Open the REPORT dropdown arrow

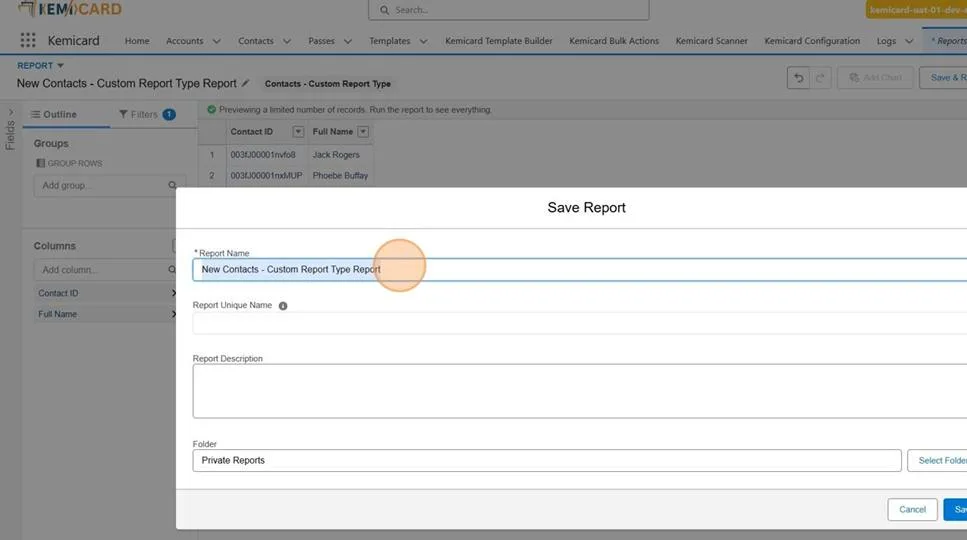pyautogui.click(x=60, y=65)
